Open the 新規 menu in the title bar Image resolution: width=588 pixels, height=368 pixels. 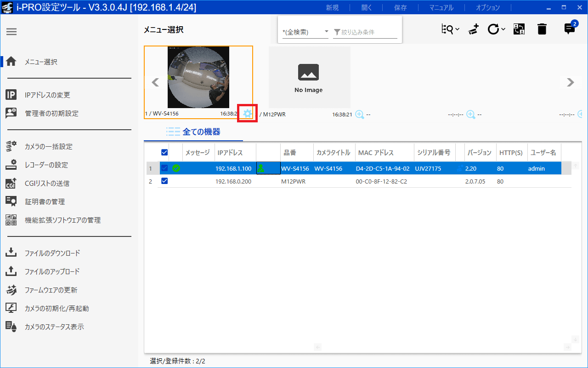tap(332, 8)
